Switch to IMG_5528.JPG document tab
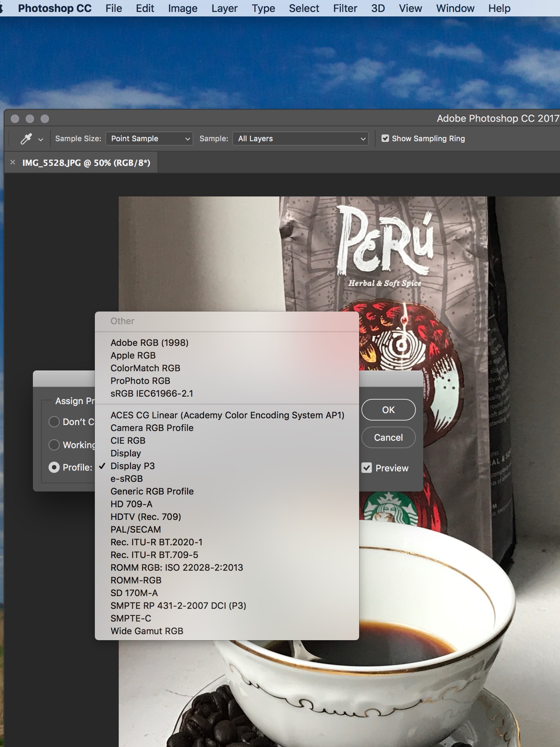Screen dimensions: 560x747 point(86,163)
